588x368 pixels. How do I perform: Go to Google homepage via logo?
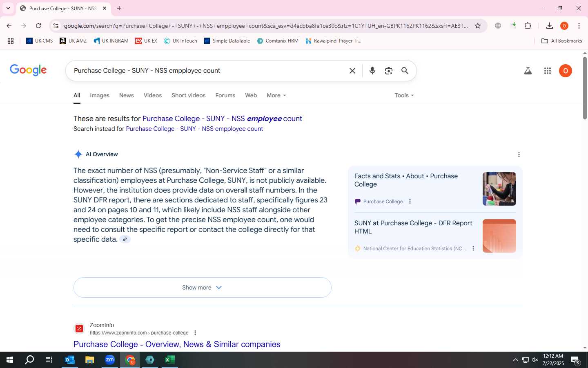(x=28, y=70)
